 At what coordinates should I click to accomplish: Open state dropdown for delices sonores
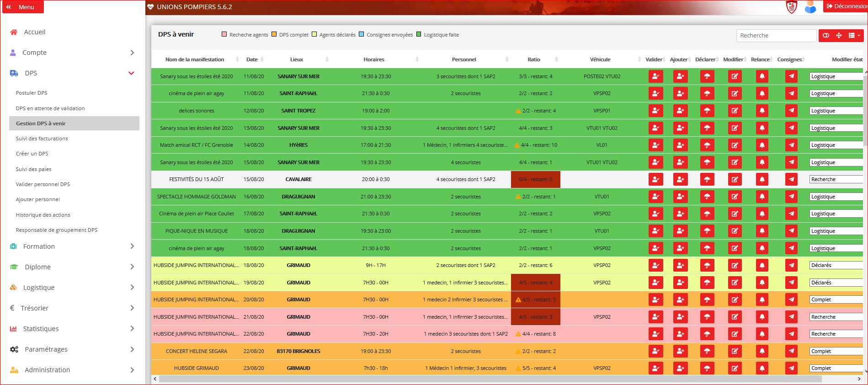point(836,111)
